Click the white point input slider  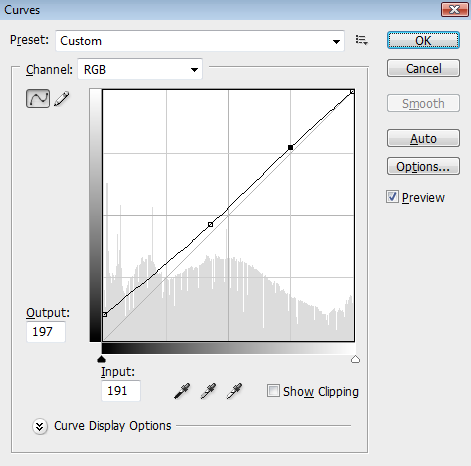tap(356, 359)
